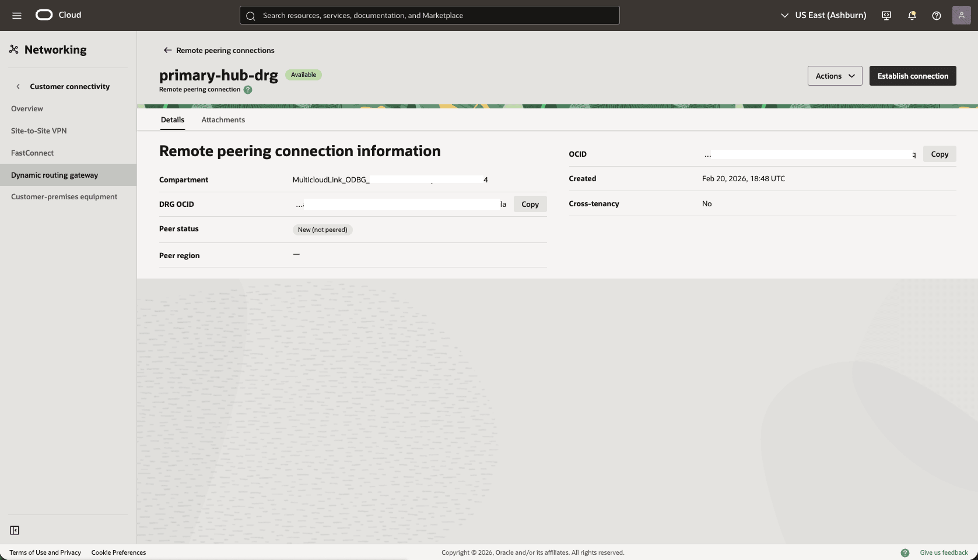Copy the DRG OCID value

pos(530,204)
